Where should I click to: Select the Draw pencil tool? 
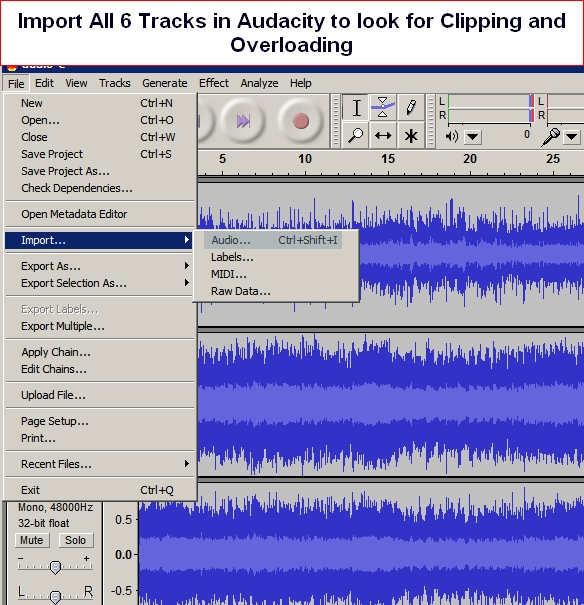411,107
